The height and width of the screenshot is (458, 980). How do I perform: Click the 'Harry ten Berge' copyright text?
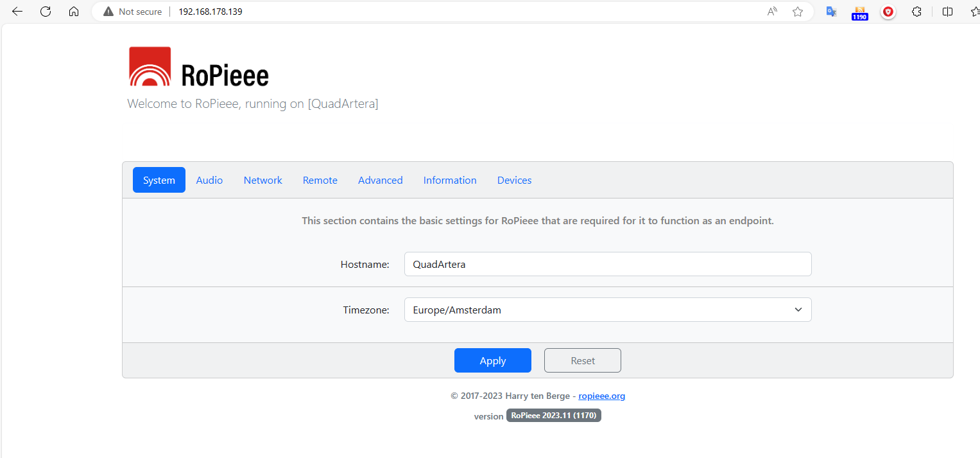[x=538, y=396]
